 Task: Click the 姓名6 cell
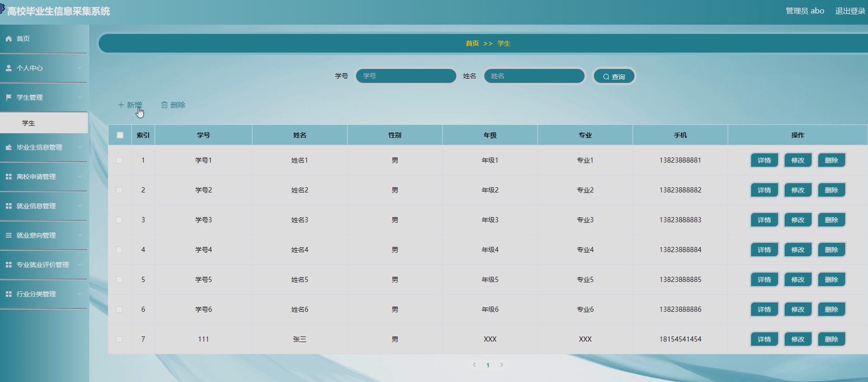coord(299,309)
